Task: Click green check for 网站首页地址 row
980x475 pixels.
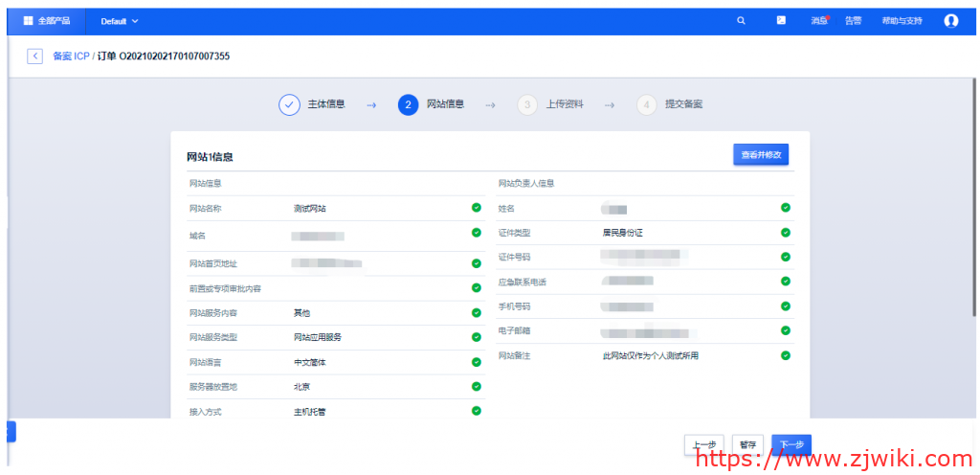Action: [x=477, y=263]
